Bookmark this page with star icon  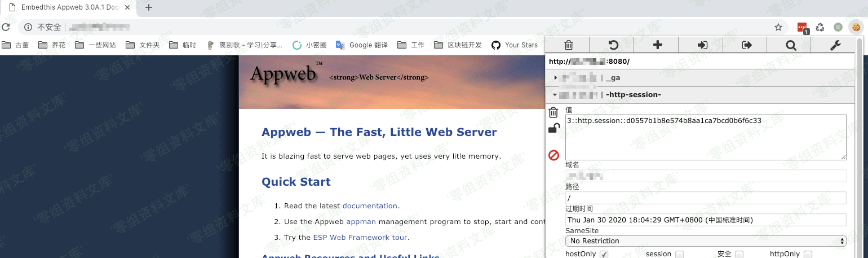778,27
